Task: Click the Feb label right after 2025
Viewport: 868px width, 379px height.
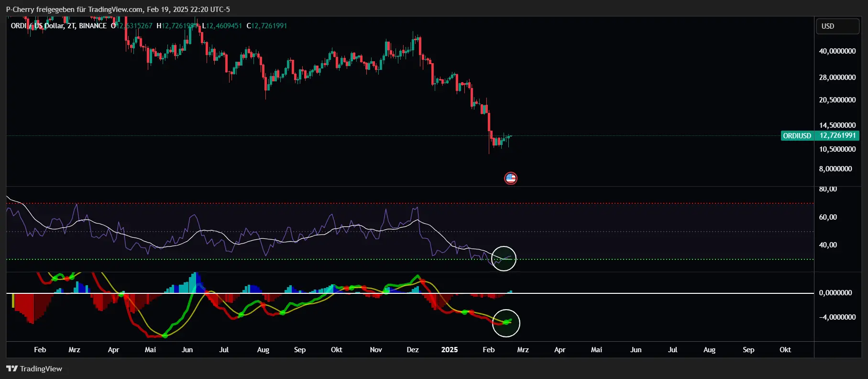Action: [489, 350]
